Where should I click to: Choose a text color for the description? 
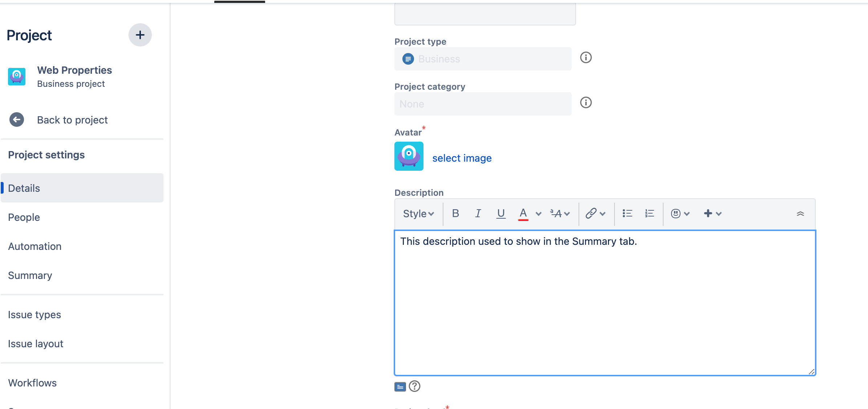point(523,214)
